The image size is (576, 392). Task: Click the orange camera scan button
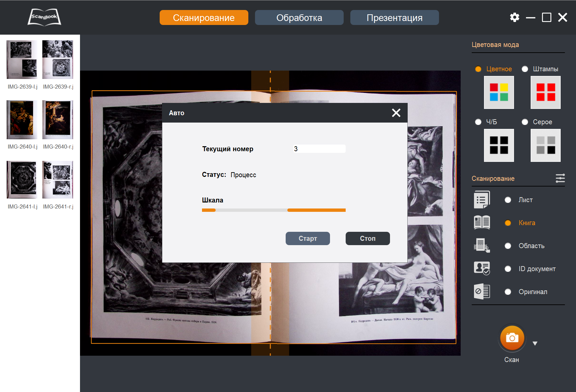click(x=512, y=338)
